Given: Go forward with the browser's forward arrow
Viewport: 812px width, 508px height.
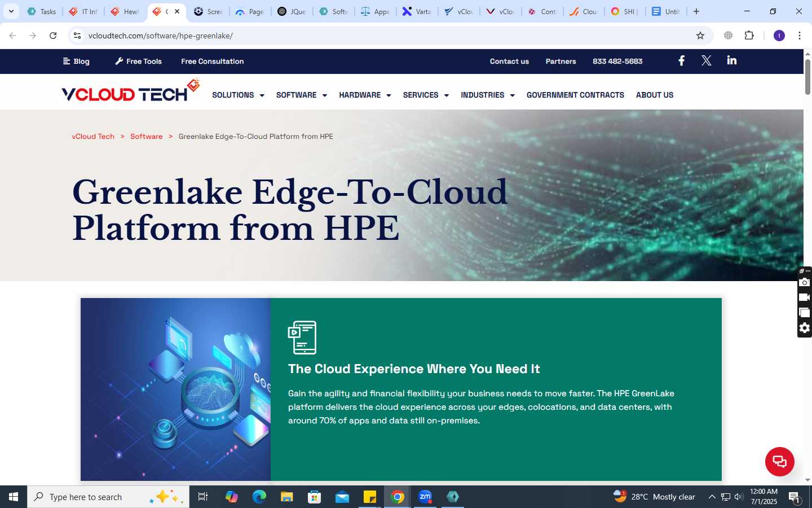Looking at the screenshot, I should 33,36.
